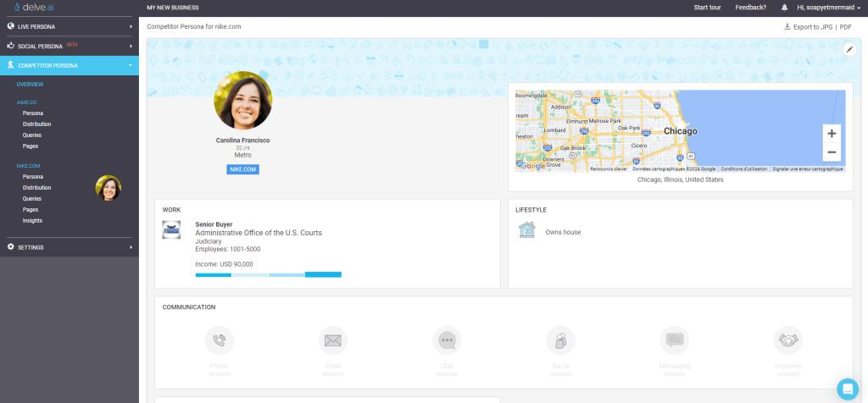Image resolution: width=868 pixels, height=403 pixels.
Task: Select the Social people icon
Action: [x=561, y=340]
